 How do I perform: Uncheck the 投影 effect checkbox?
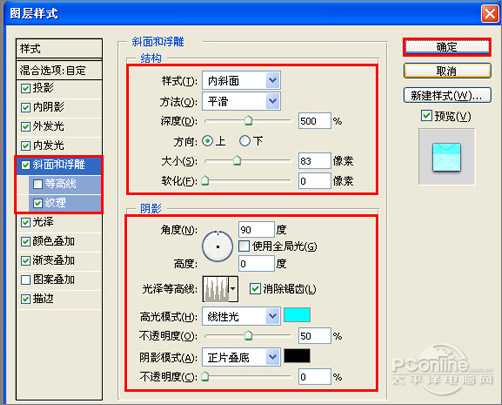26,88
